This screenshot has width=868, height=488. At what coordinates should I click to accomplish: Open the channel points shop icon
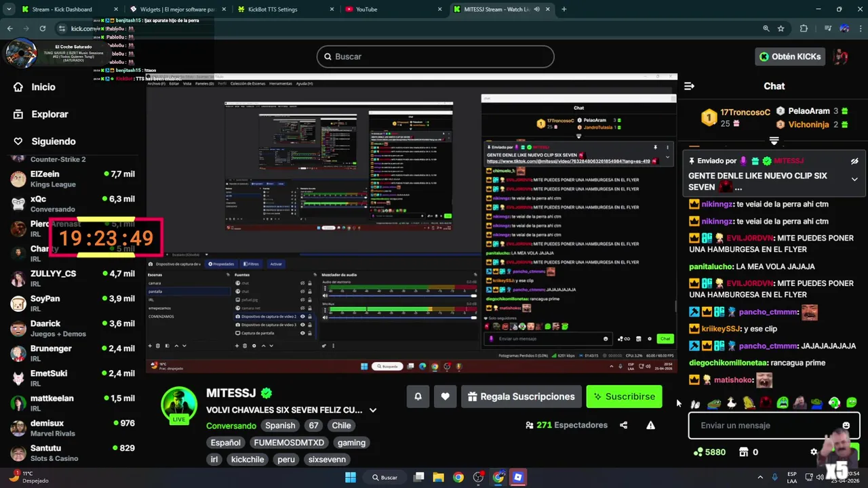[x=743, y=452]
